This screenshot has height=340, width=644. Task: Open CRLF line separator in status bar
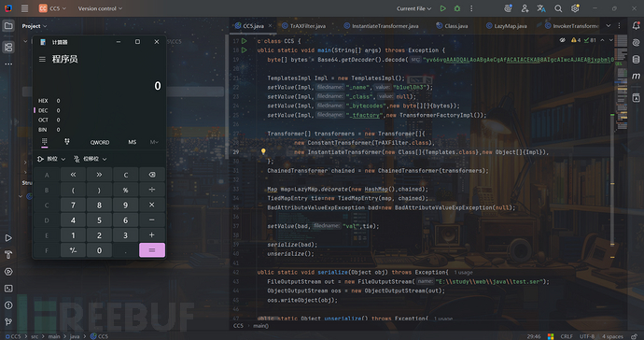[567, 336]
